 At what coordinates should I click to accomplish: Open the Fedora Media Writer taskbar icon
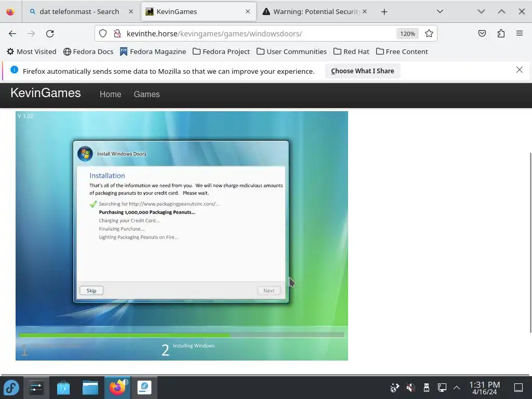[144, 388]
